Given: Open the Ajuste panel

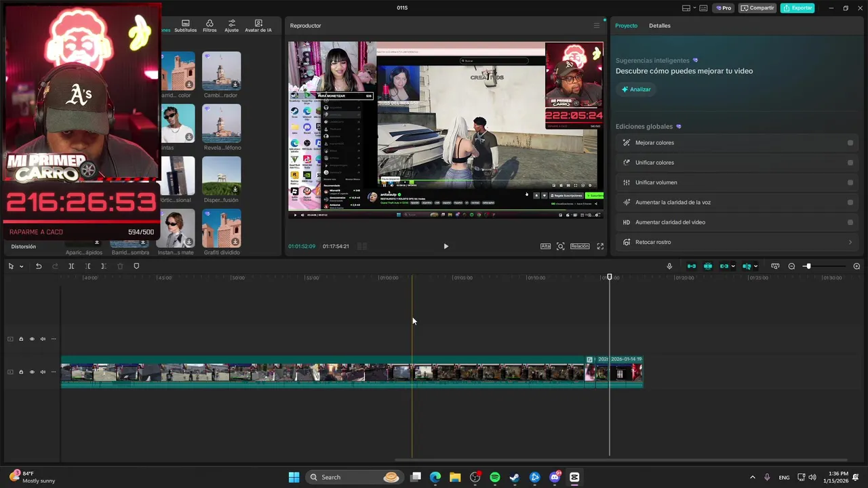Looking at the screenshot, I should [231, 26].
